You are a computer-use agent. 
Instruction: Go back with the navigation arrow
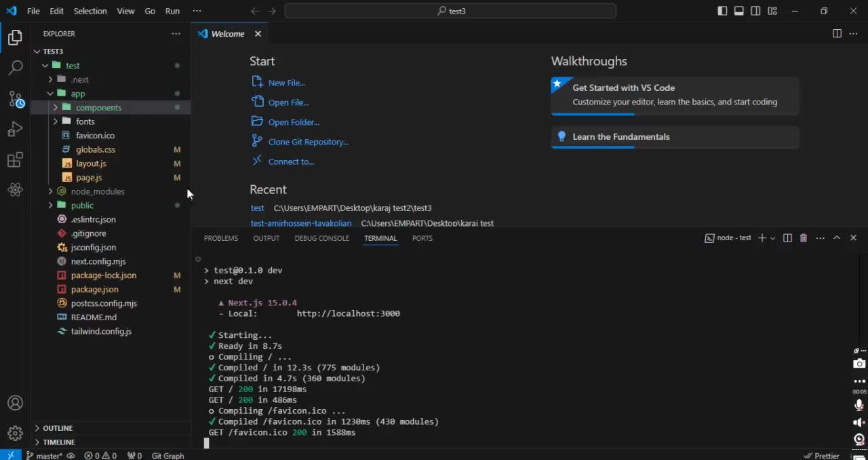point(255,11)
